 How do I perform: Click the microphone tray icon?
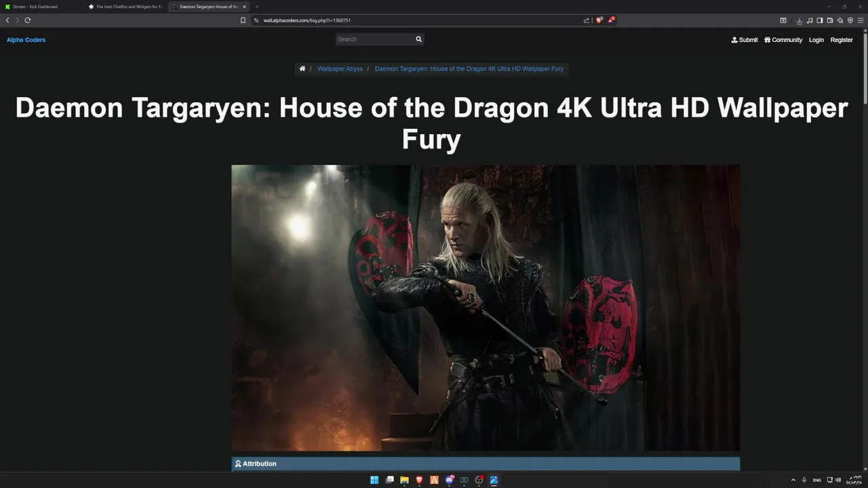point(804,480)
